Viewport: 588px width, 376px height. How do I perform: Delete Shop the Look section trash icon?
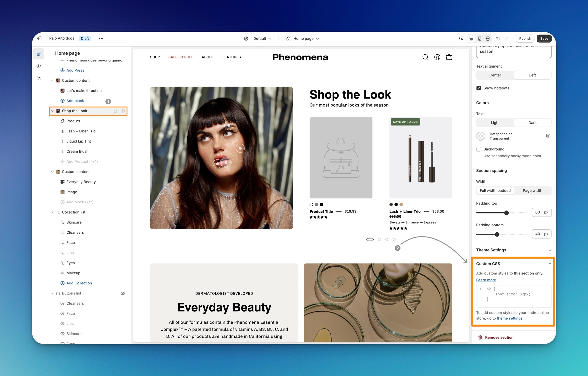(115, 111)
